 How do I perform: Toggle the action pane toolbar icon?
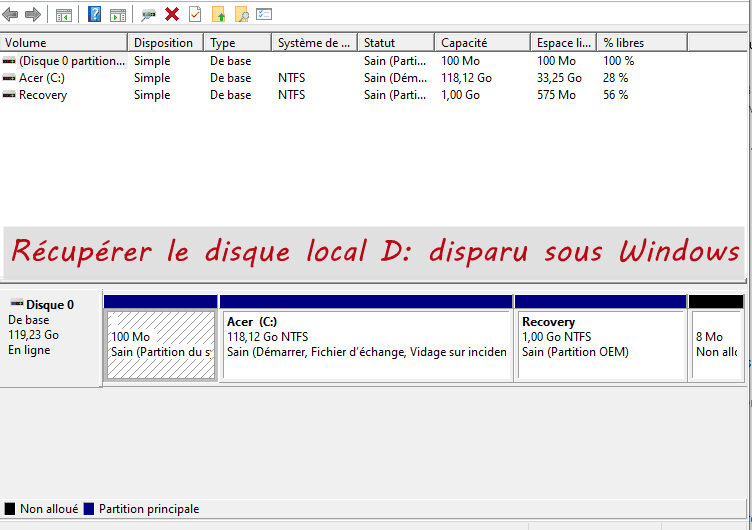click(x=118, y=15)
